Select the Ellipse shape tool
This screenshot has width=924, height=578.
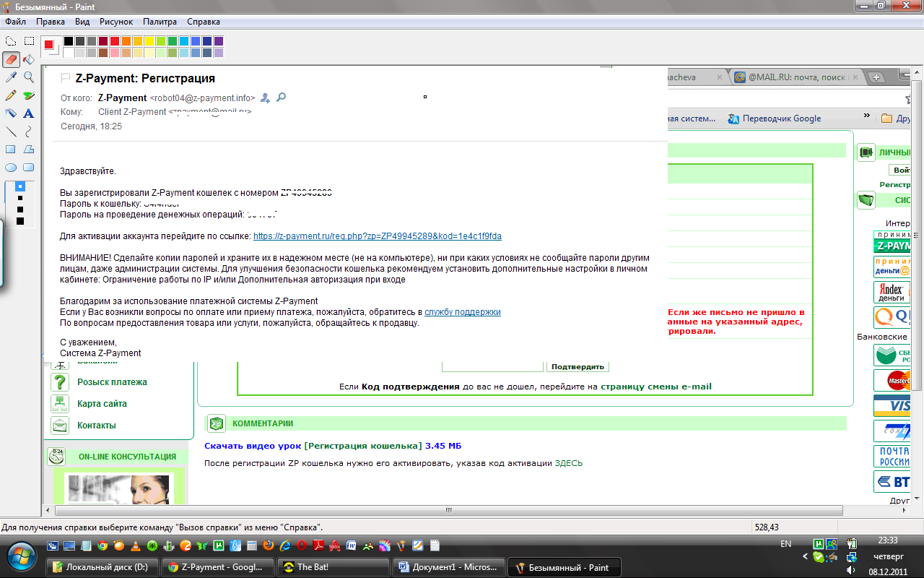point(12,167)
